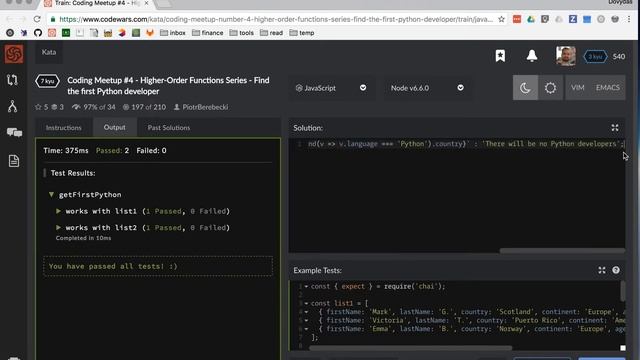Click the 'You have passed all tests! :)' message
Screen dimensions: 640x360
tap(113, 266)
